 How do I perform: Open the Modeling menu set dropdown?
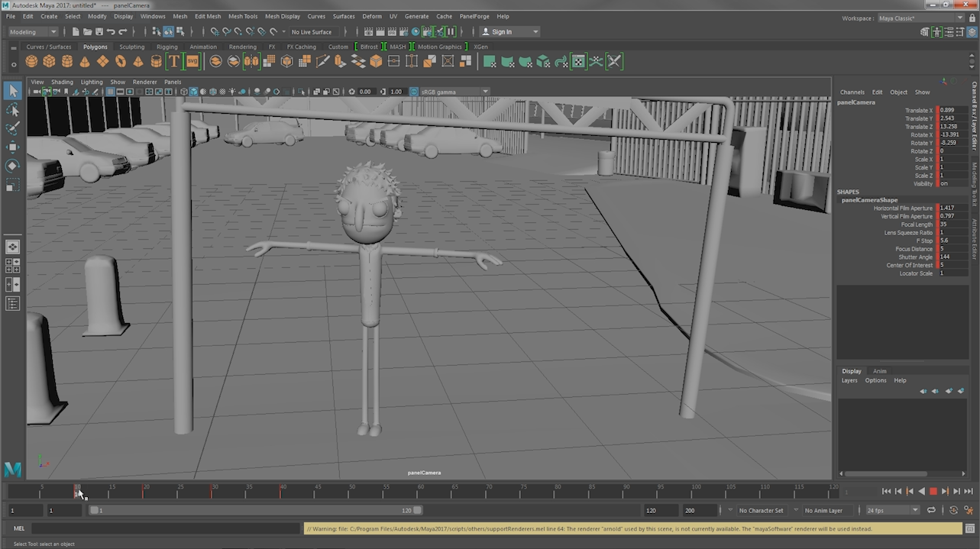pyautogui.click(x=33, y=32)
